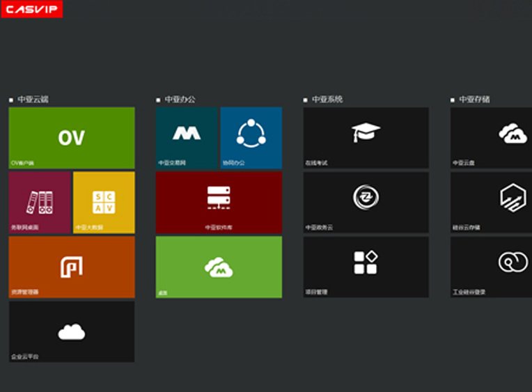Click the 中亚存储 group heading
Image resolution: width=532 pixels, height=392 pixels.
click(474, 100)
